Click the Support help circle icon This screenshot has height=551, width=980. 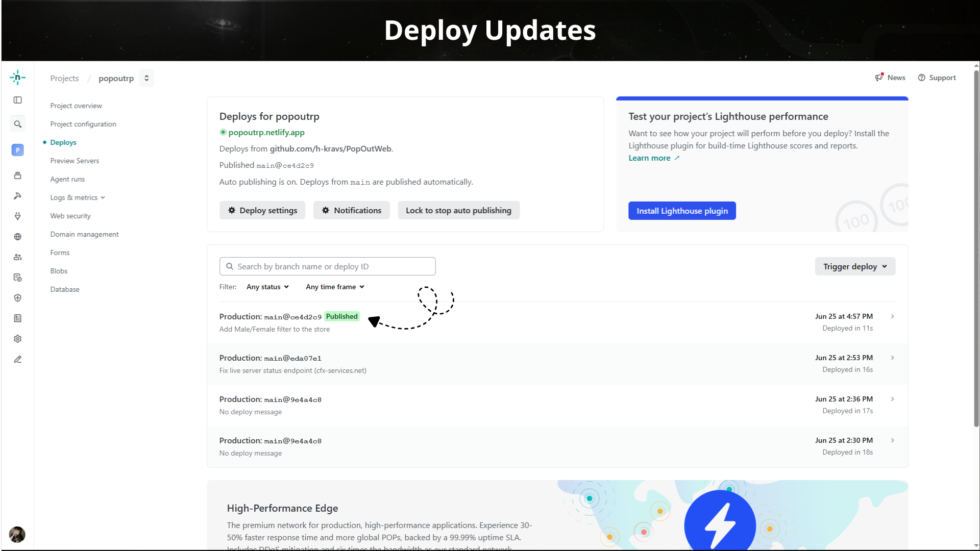point(921,78)
